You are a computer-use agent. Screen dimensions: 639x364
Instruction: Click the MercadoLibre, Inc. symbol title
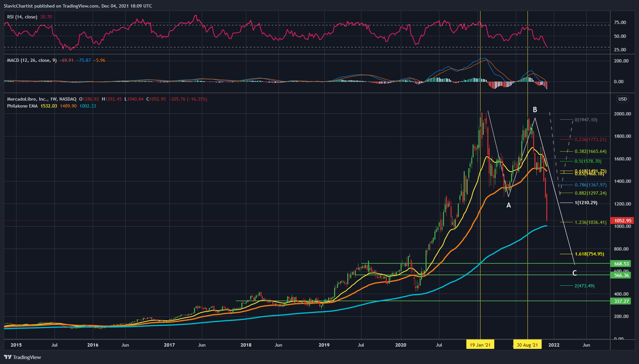point(27,99)
